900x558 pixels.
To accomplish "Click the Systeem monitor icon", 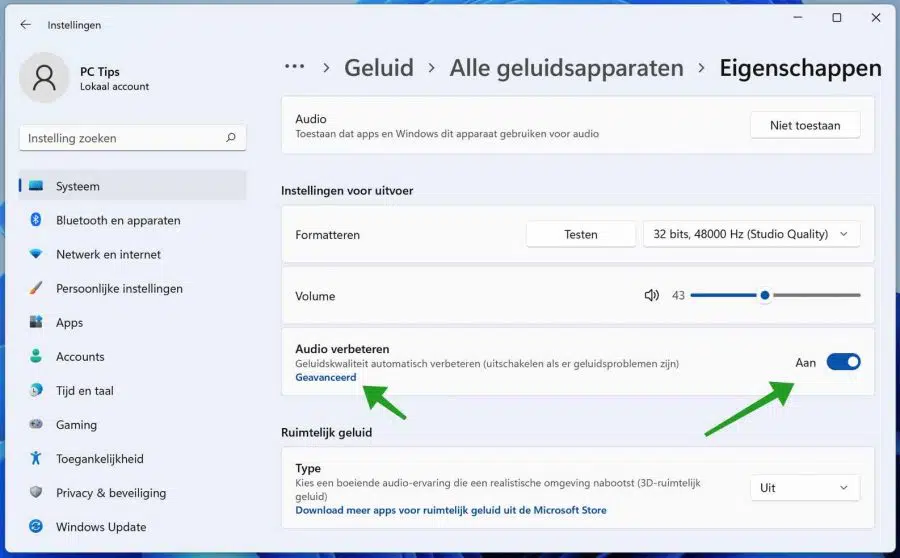I will 36,186.
